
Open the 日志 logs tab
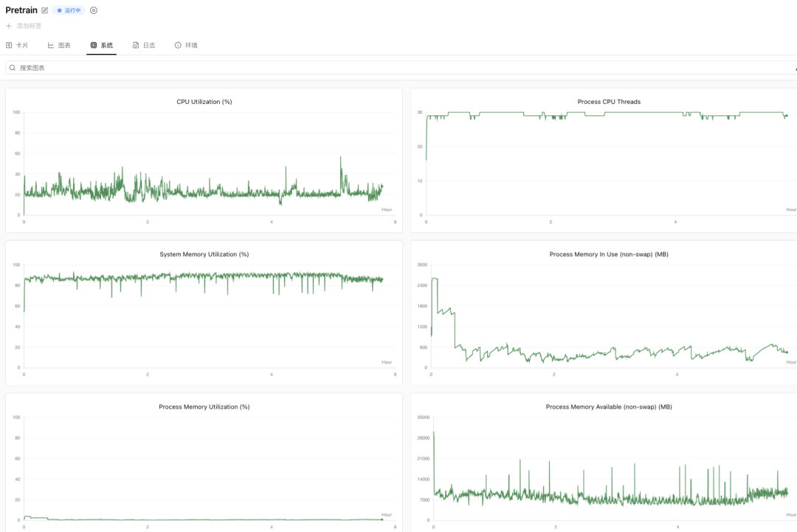click(144, 45)
